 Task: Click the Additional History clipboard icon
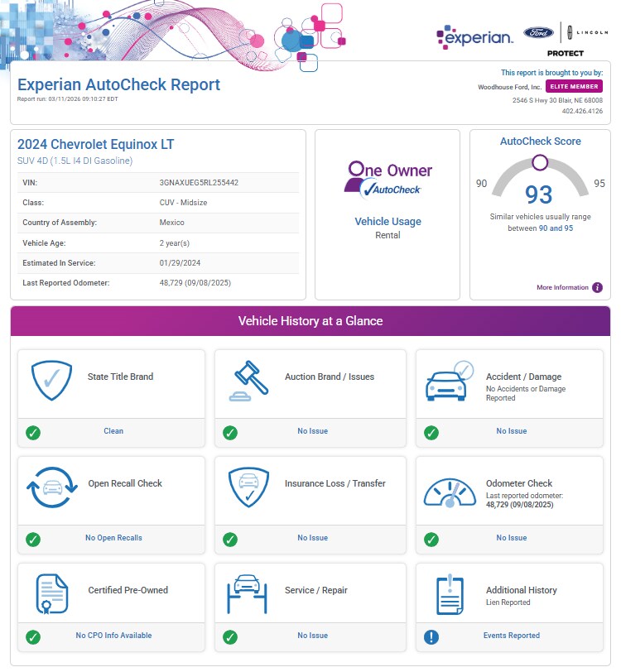click(450, 594)
